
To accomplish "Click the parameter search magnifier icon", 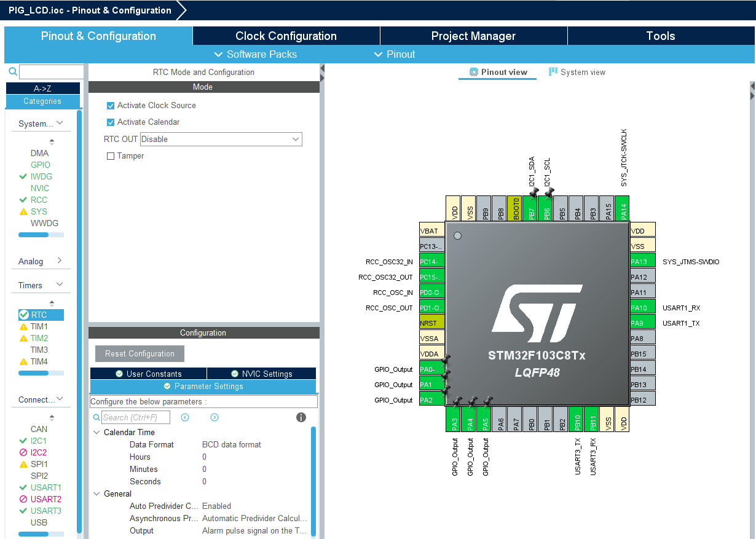I will pyautogui.click(x=96, y=417).
